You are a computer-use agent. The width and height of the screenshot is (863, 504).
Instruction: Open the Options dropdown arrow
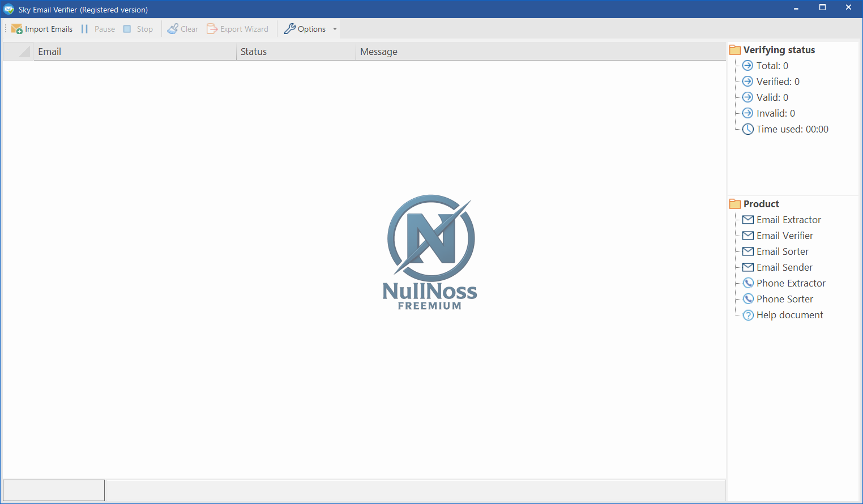click(x=335, y=29)
